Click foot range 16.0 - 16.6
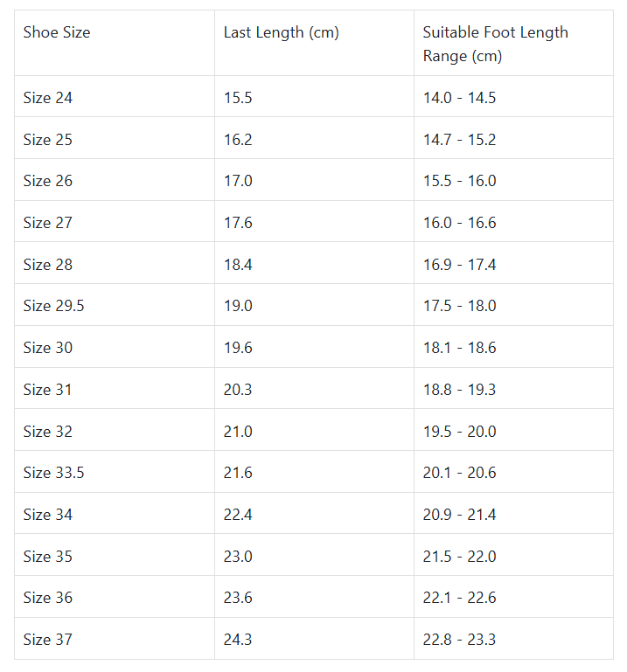Image resolution: width=627 pixels, height=672 pixels. [459, 223]
